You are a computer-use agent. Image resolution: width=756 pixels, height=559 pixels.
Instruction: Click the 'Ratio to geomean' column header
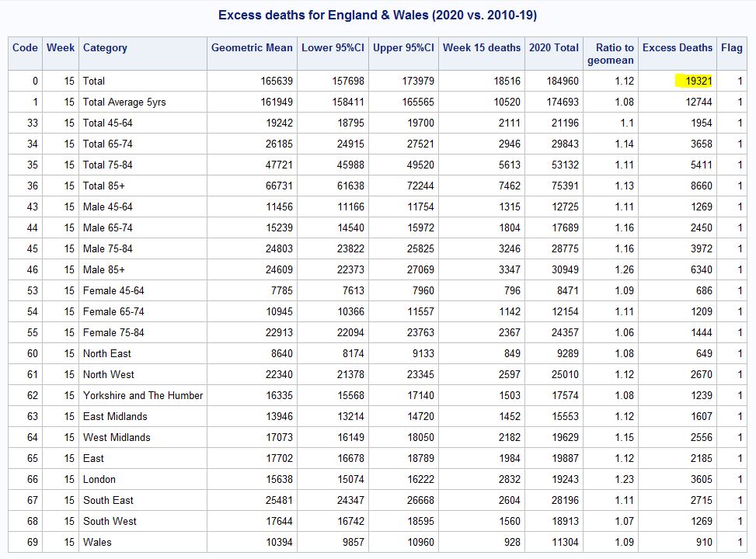point(611,54)
